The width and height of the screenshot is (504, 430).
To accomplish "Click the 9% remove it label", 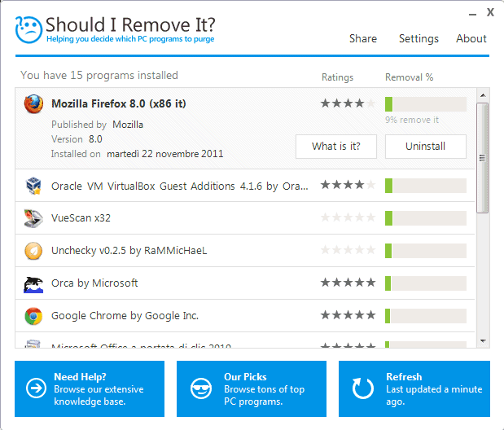I will (412, 120).
